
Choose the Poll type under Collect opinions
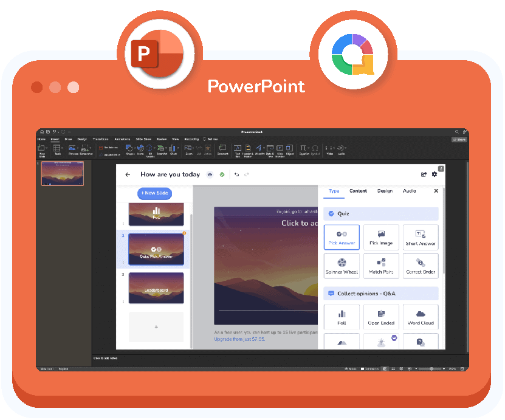pos(342,317)
